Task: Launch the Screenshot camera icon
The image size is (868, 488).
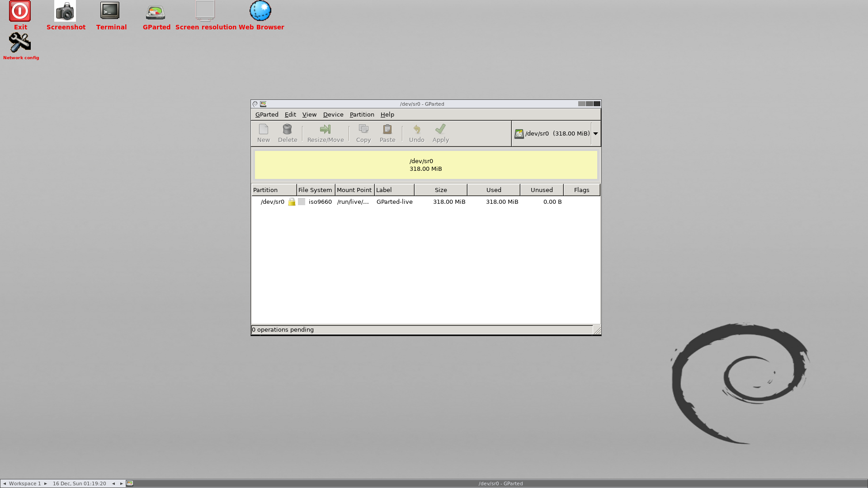Action: 65,11
